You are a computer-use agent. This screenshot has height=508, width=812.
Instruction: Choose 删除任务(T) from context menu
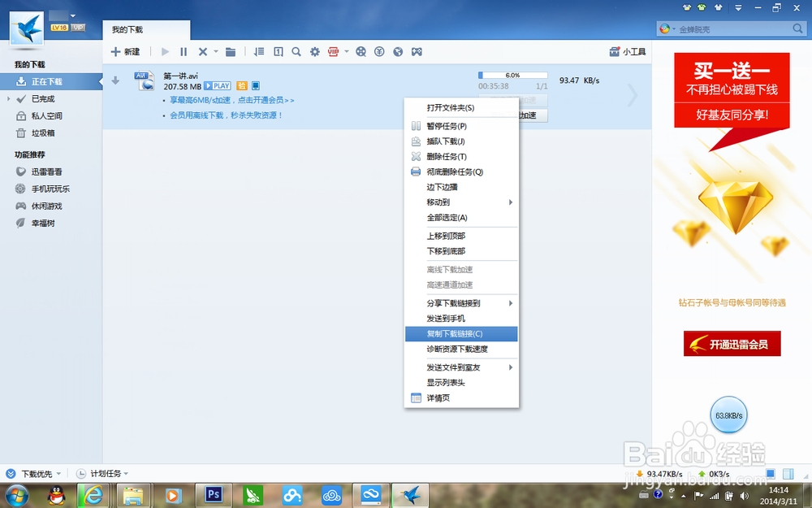coord(461,157)
